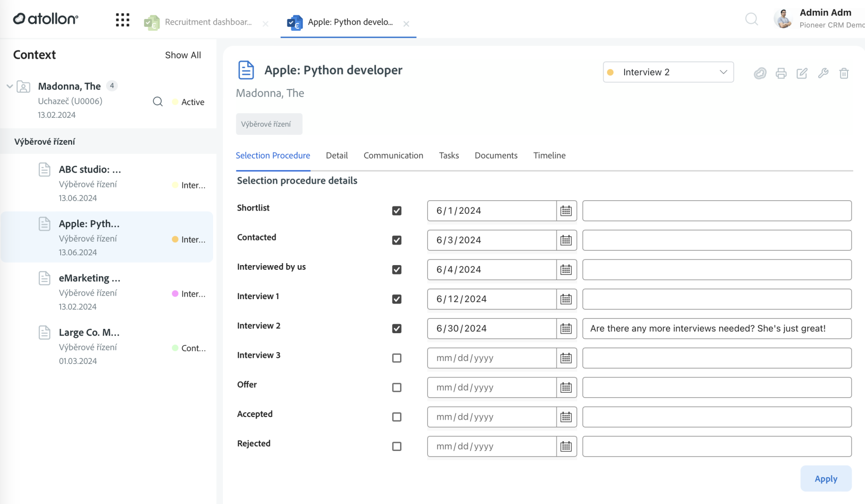Viewport: 865px width, 504px height.
Task: Click the print icon
Action: 781,73
